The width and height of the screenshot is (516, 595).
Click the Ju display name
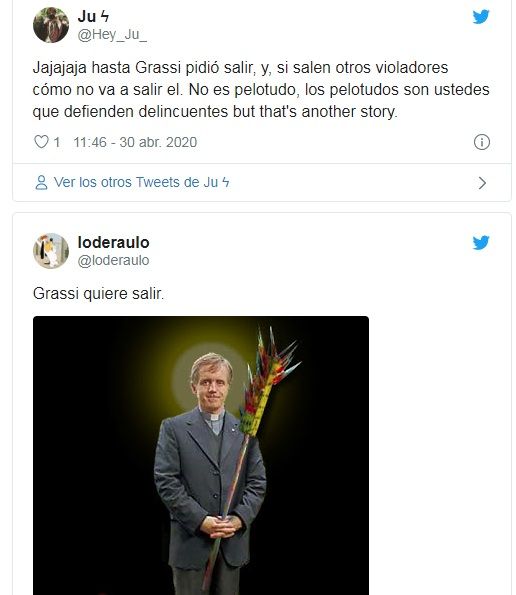pyautogui.click(x=87, y=16)
